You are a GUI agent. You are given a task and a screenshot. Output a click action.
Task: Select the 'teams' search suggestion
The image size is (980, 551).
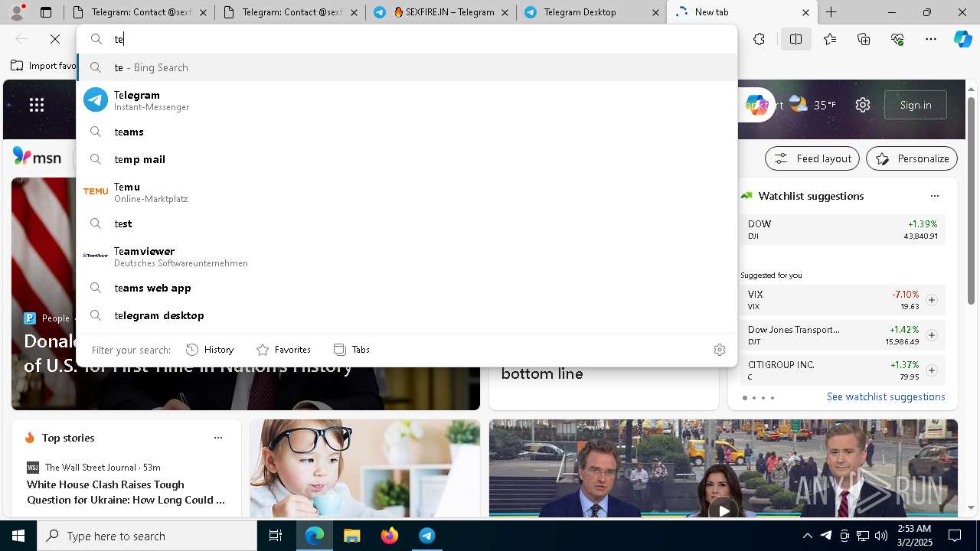tap(407, 132)
